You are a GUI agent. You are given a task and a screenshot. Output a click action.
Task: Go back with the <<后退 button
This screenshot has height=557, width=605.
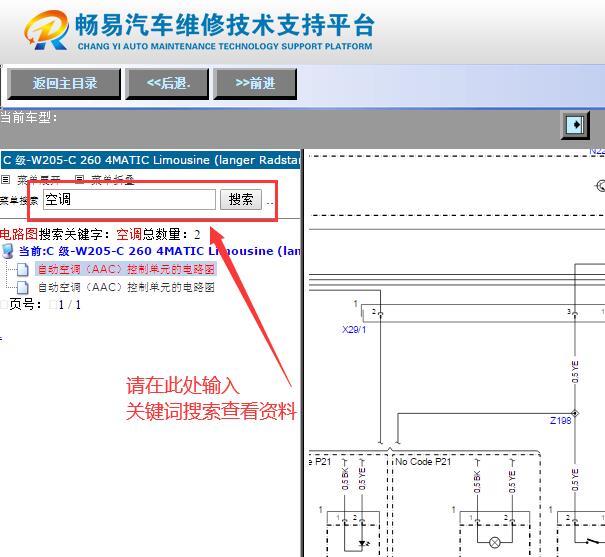(167, 84)
